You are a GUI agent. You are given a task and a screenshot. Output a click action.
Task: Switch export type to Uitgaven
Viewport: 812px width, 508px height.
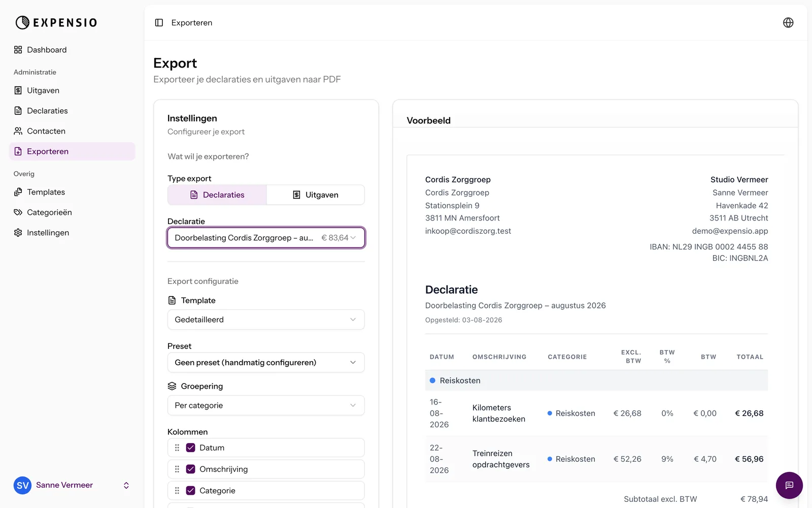pyautogui.click(x=316, y=195)
